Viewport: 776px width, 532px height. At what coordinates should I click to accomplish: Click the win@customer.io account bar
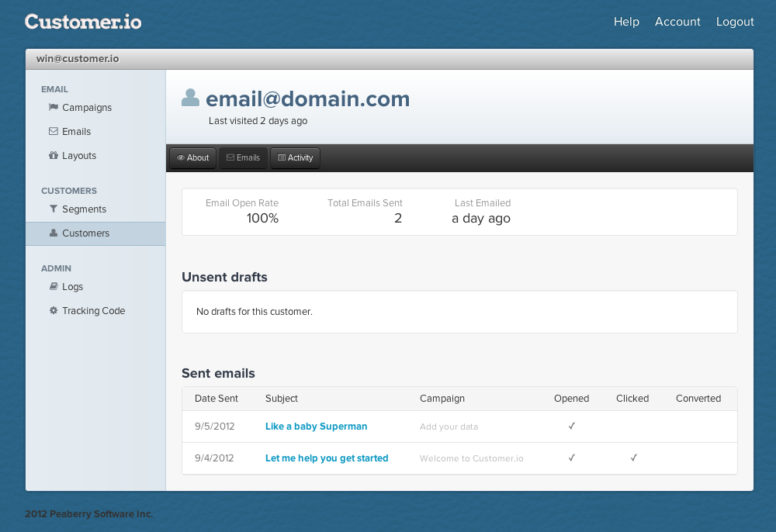[x=78, y=58]
